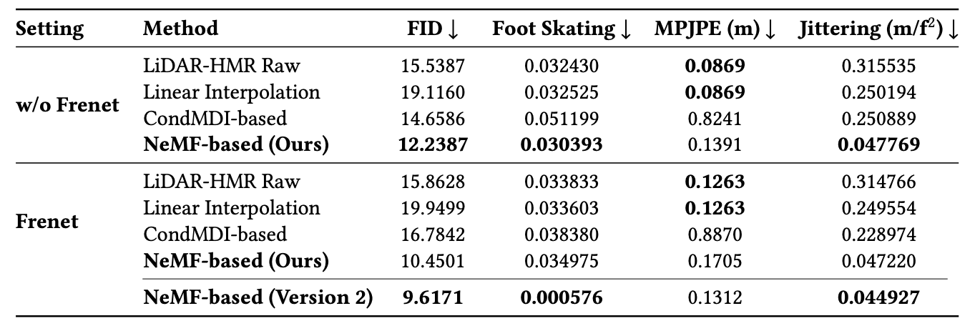Click the Foot Skating column header

point(562,30)
